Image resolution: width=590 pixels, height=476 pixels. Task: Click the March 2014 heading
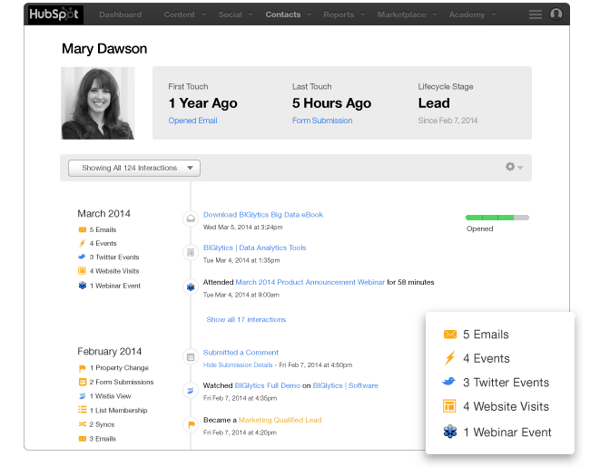pos(104,213)
